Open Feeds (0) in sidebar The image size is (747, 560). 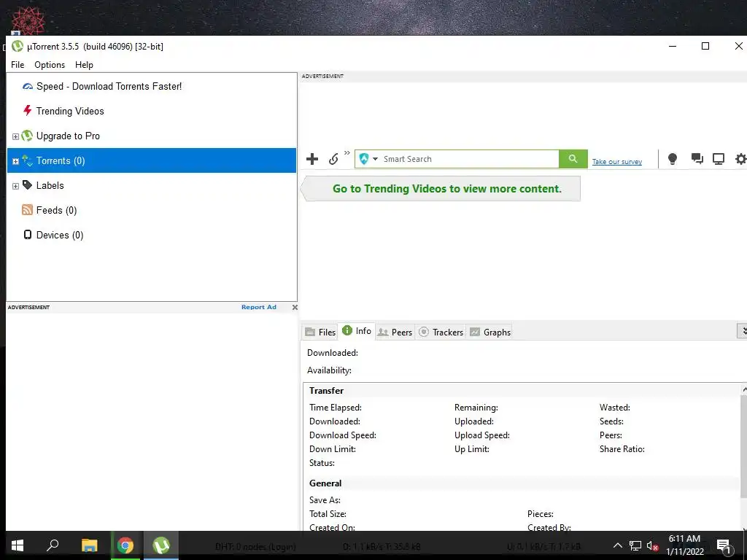tap(56, 210)
